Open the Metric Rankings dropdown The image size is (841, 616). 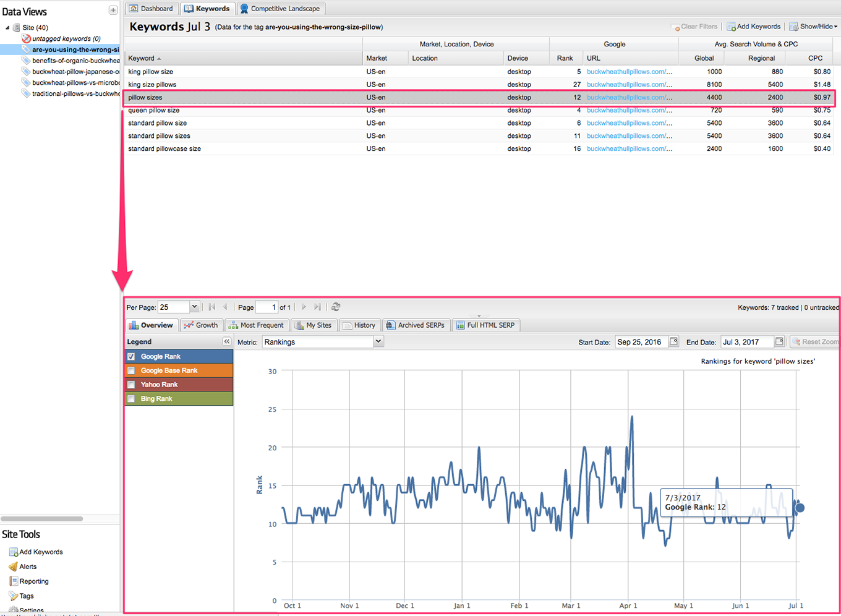[x=378, y=341]
